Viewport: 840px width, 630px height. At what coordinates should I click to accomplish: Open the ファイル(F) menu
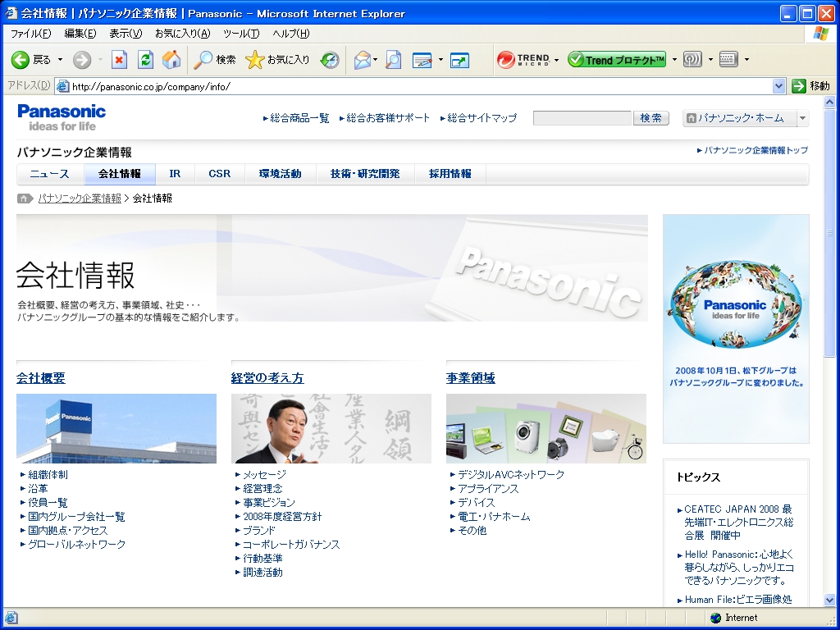(30, 34)
